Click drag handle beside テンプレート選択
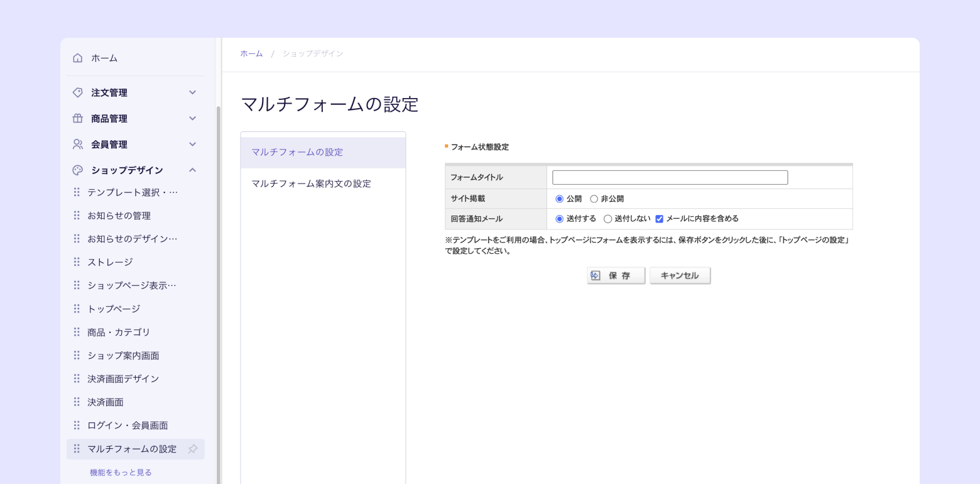The height and width of the screenshot is (484, 980). click(77, 192)
